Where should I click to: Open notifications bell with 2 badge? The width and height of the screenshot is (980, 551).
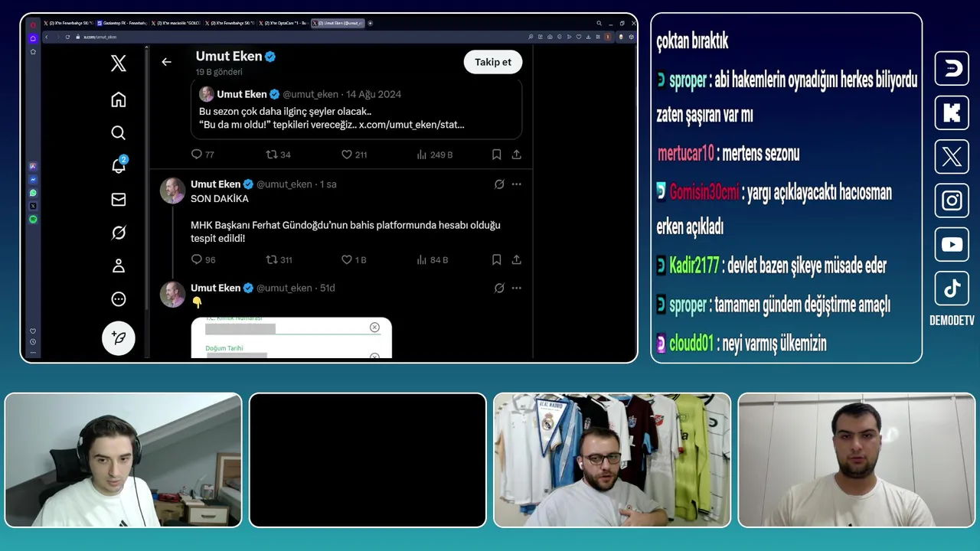(x=119, y=166)
